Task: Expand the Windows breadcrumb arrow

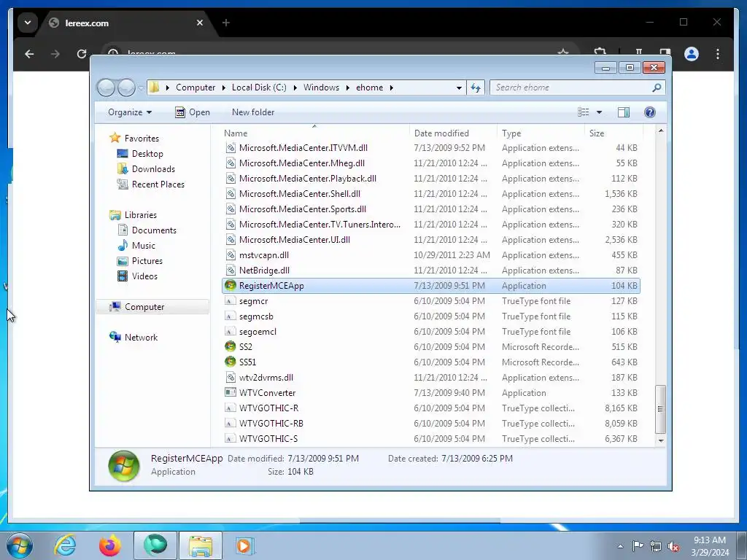Action: pyautogui.click(x=348, y=87)
